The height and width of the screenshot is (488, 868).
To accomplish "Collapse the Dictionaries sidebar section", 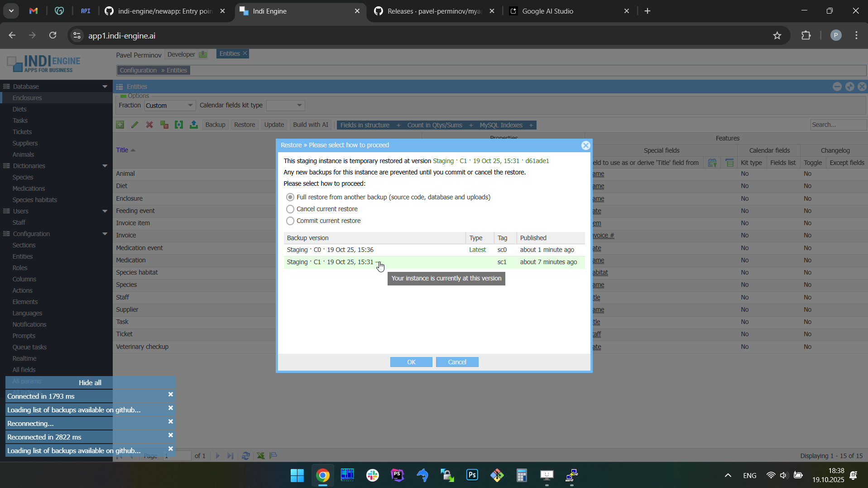I will tap(105, 166).
